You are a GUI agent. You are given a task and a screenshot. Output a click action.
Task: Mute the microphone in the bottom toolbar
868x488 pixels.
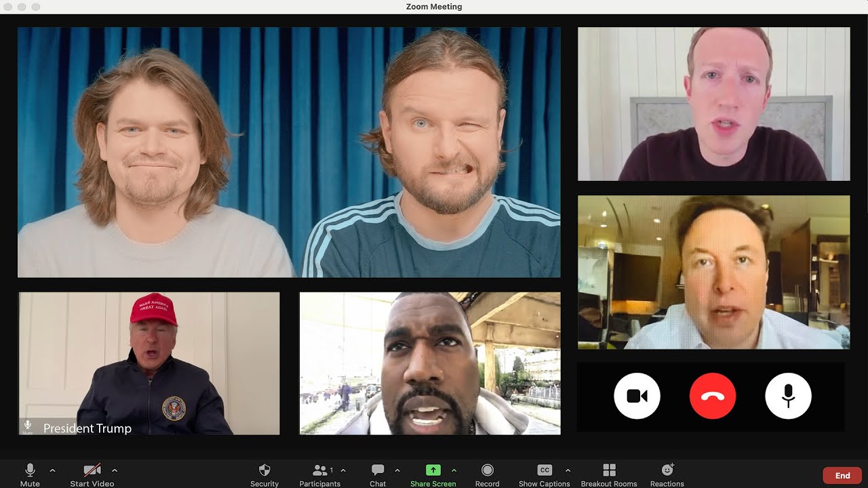pos(30,474)
